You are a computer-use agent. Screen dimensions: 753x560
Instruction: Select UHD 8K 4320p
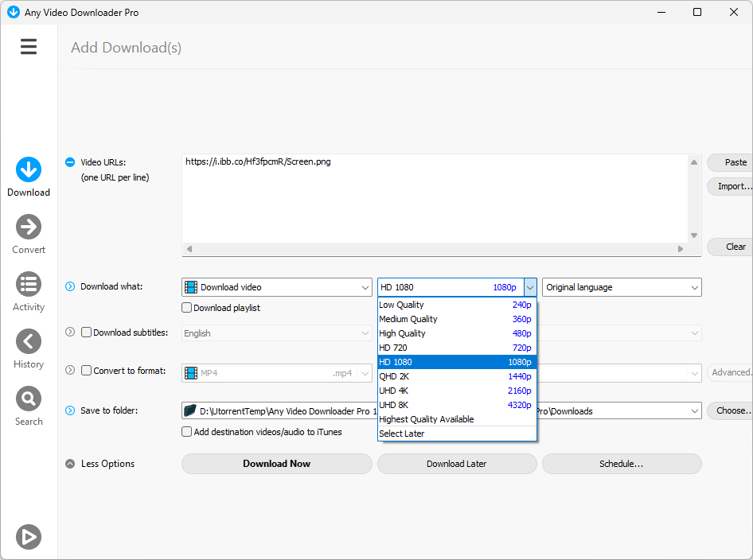click(x=457, y=405)
